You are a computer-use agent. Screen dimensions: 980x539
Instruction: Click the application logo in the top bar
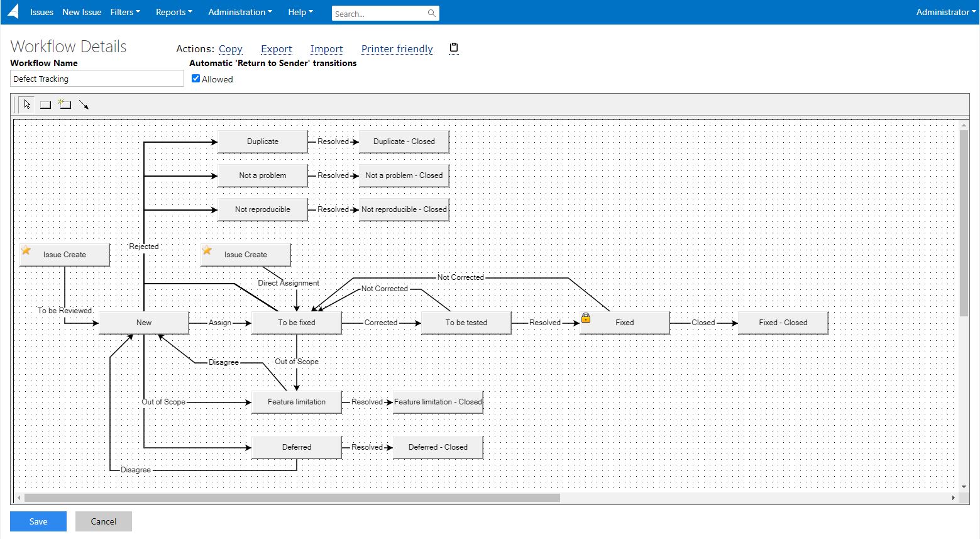click(13, 11)
